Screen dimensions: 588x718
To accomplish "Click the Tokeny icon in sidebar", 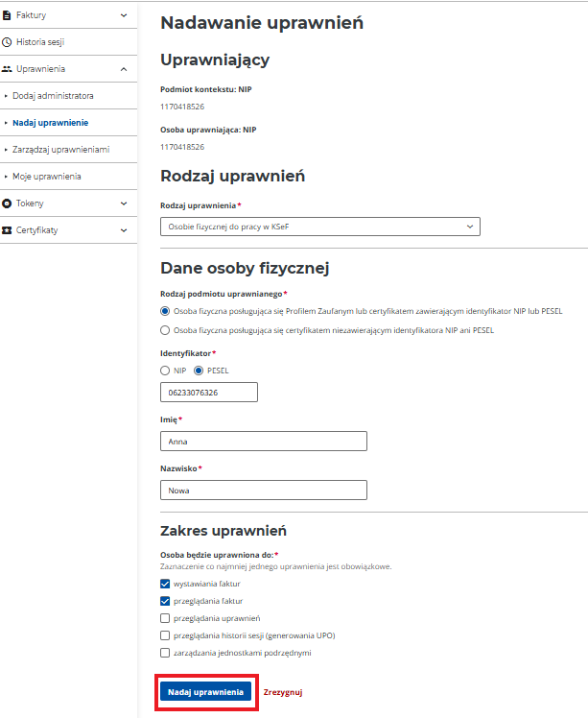I will [x=8, y=203].
